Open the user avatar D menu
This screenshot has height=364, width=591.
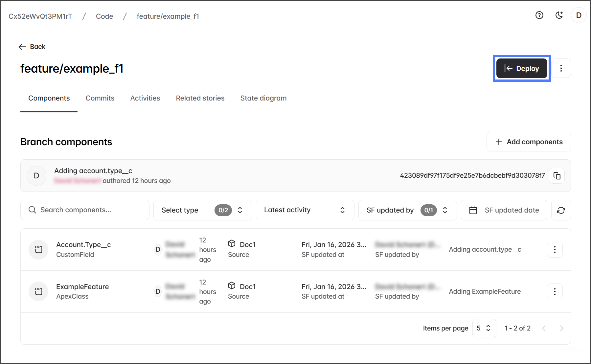click(x=579, y=15)
